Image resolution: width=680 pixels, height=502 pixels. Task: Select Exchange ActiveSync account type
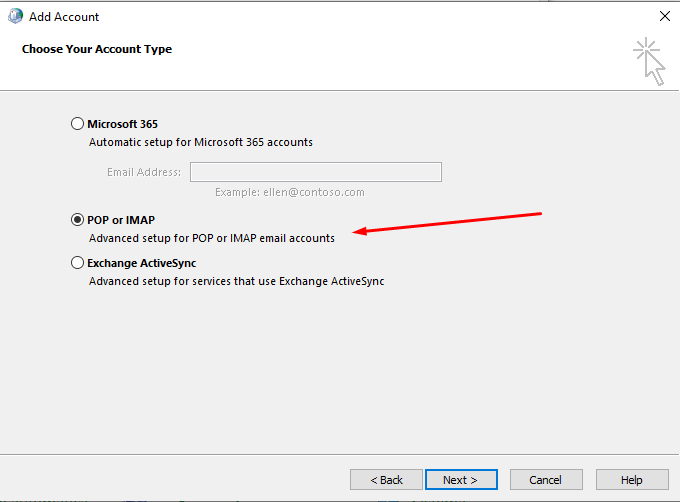(77, 263)
